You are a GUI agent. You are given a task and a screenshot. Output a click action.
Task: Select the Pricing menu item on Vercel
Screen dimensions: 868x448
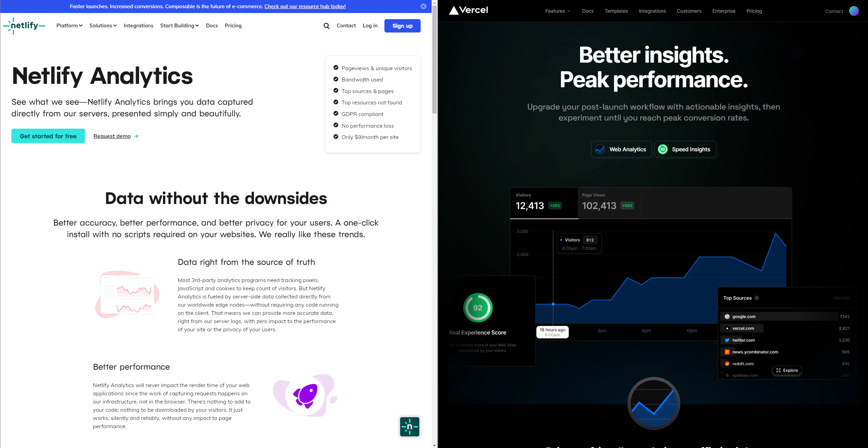pyautogui.click(x=754, y=10)
